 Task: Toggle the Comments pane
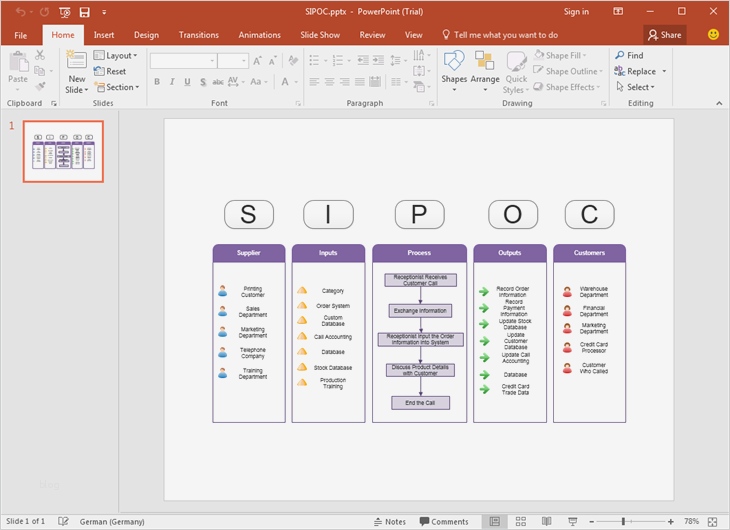coord(444,522)
